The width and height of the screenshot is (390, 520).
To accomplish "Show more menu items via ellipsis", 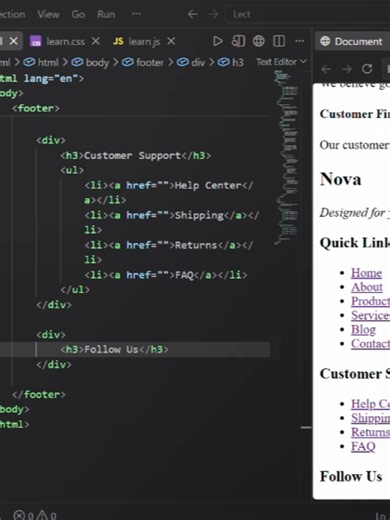I will pos(136,14).
